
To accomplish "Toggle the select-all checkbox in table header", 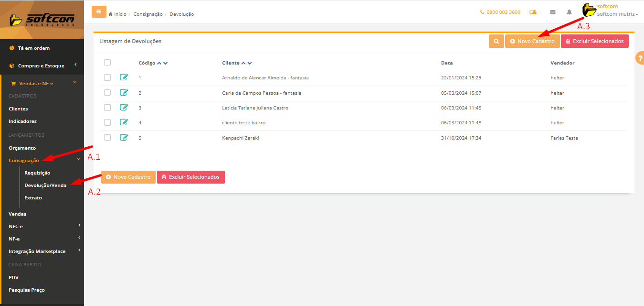I will (107, 63).
